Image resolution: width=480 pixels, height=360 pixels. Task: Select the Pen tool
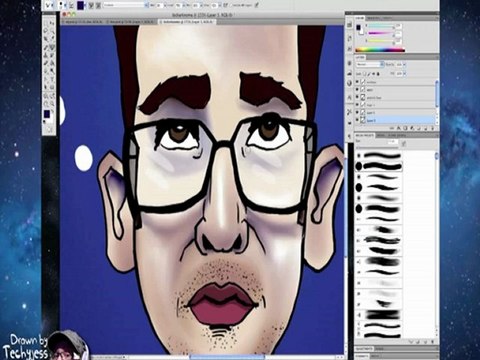[45, 79]
